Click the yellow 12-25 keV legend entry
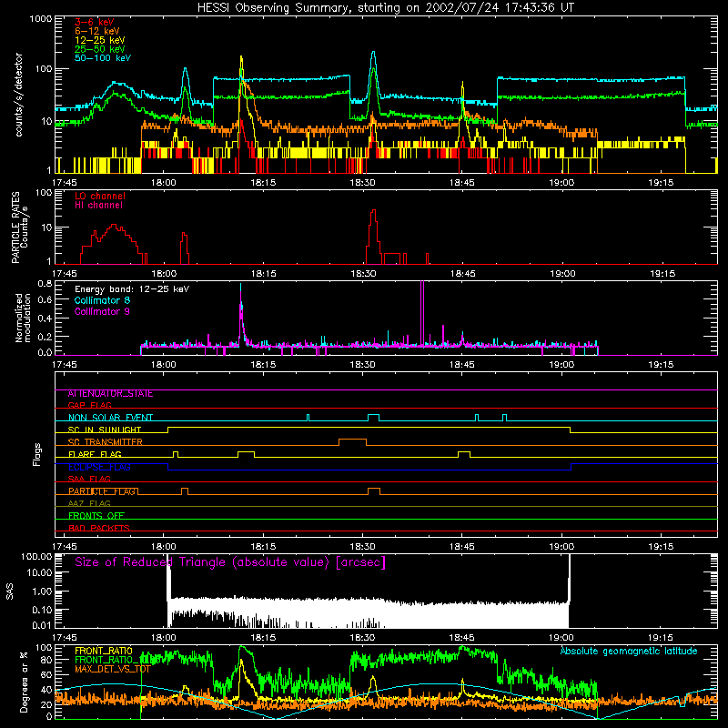This screenshot has height=728, width=728. tap(100, 40)
